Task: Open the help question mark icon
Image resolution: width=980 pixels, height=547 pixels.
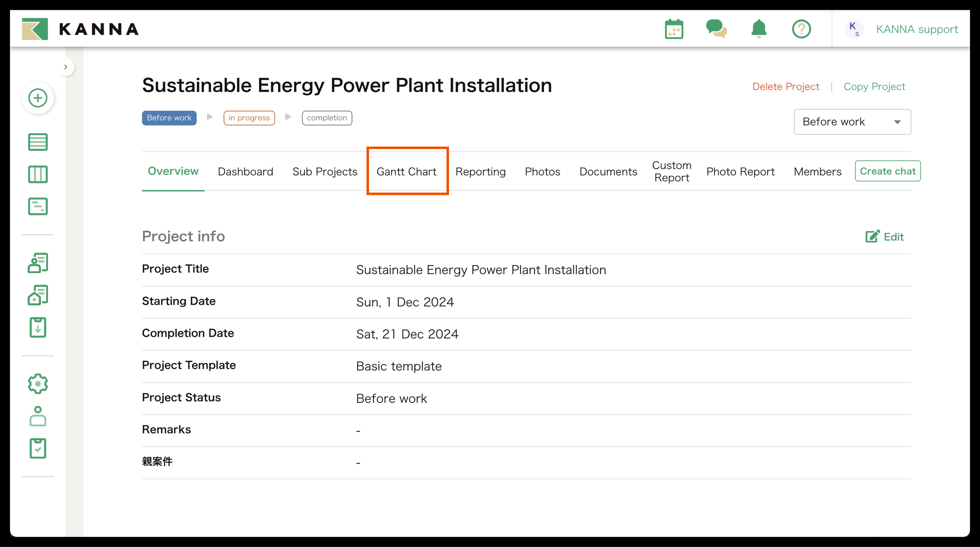Action: pyautogui.click(x=801, y=29)
